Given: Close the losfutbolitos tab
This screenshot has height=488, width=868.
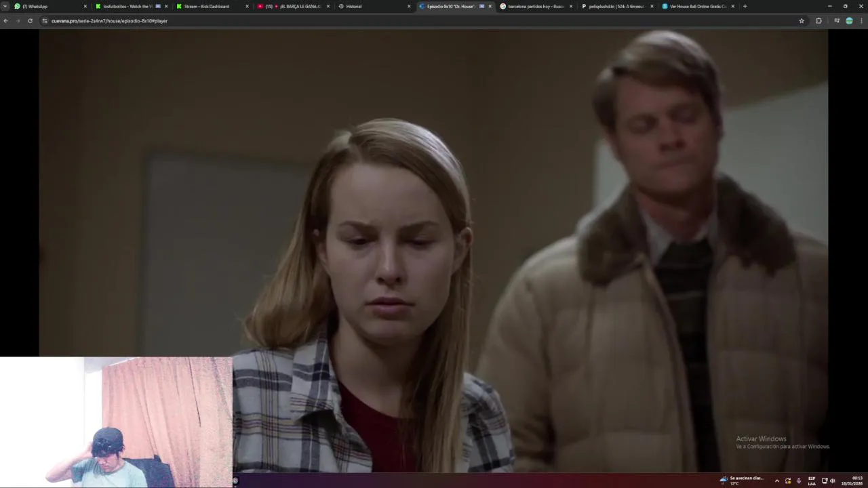Looking at the screenshot, I should [x=166, y=6].
